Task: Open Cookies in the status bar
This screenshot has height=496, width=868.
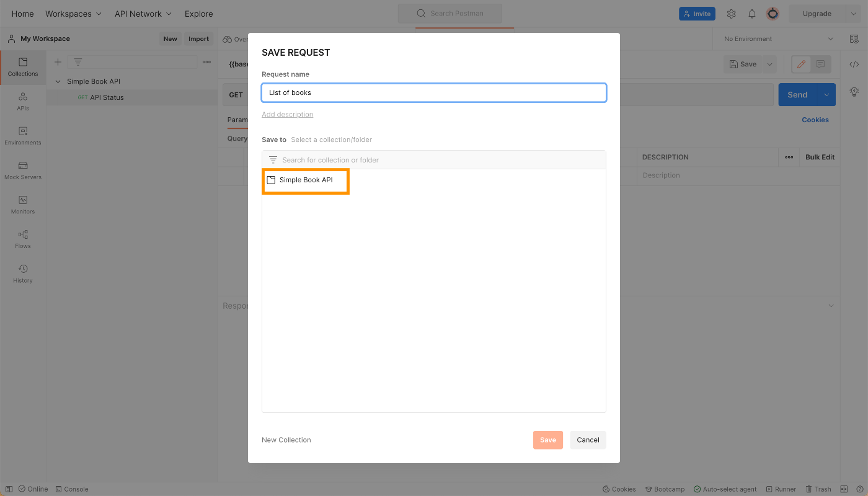Action: [x=619, y=489]
